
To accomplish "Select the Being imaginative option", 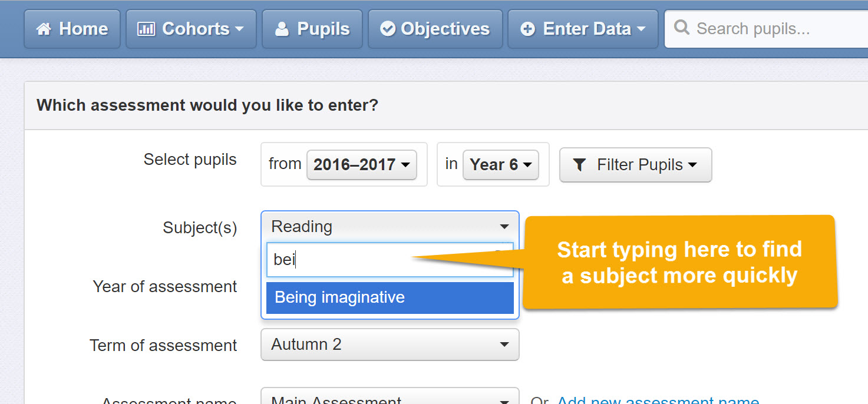I will pyautogui.click(x=390, y=297).
